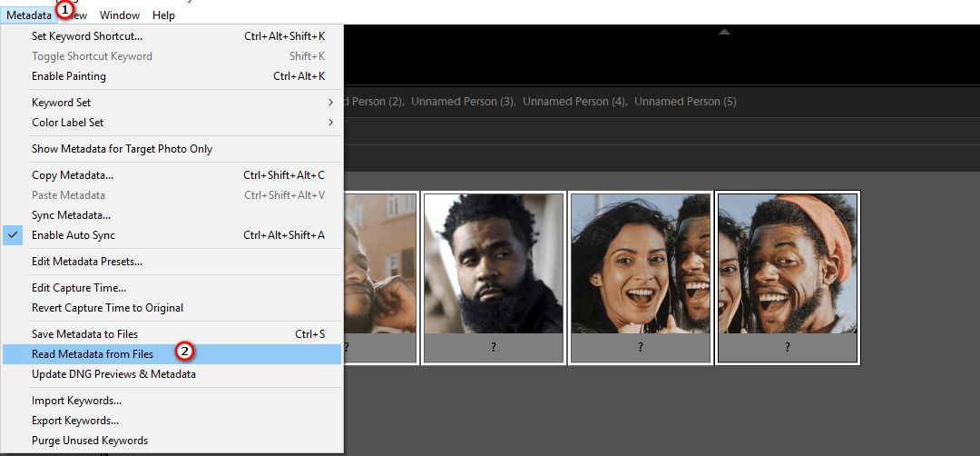Image resolution: width=980 pixels, height=456 pixels.
Task: Open the Window menu
Action: pyautogui.click(x=120, y=15)
